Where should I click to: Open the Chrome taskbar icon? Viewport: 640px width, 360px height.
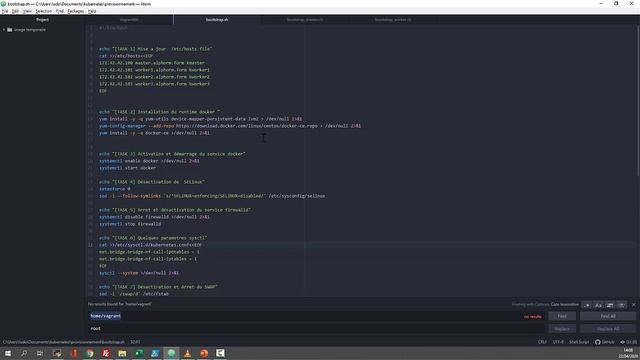click(x=90, y=353)
